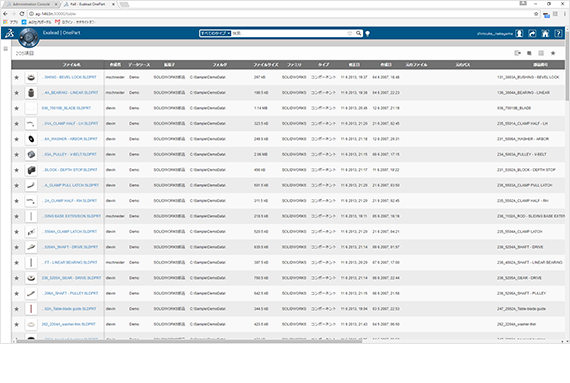The width and height of the screenshot is (570, 383).
Task: Sort by the folder column header
Action: click(x=220, y=65)
